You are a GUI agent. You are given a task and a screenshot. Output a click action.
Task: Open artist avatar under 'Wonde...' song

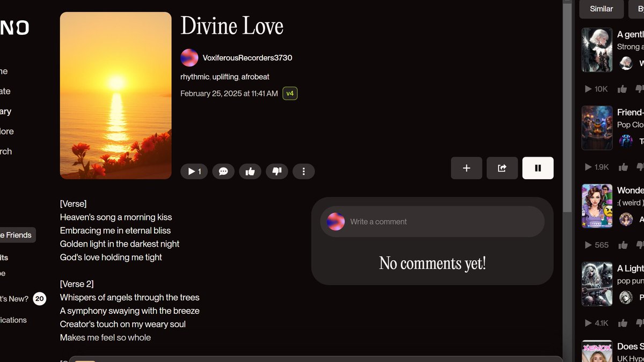point(626,219)
